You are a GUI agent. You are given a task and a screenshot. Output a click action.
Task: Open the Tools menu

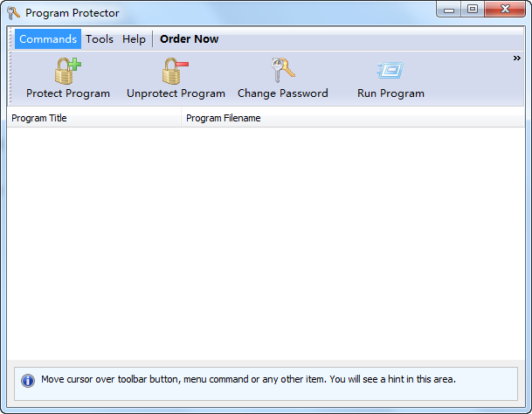[99, 39]
